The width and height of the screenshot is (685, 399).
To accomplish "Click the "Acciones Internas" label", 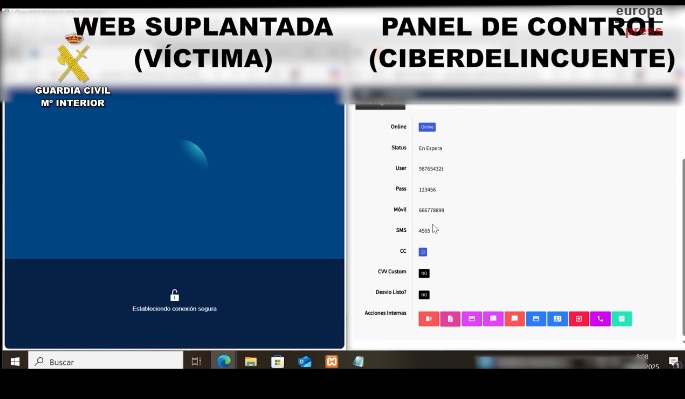I will coord(385,313).
